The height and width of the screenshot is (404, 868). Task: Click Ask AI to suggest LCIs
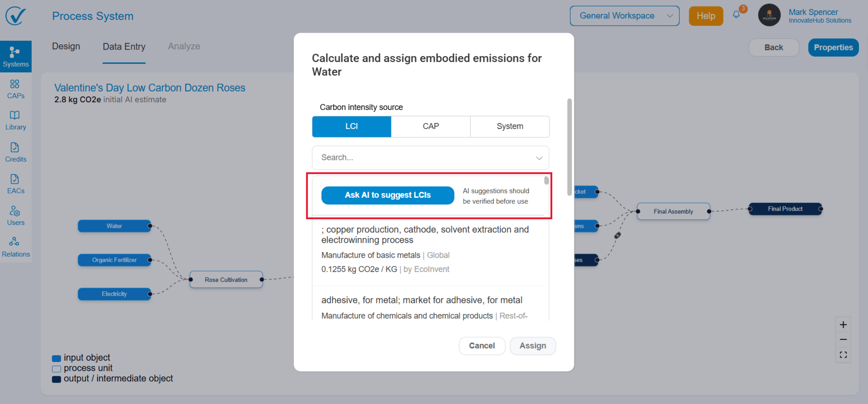tap(388, 195)
